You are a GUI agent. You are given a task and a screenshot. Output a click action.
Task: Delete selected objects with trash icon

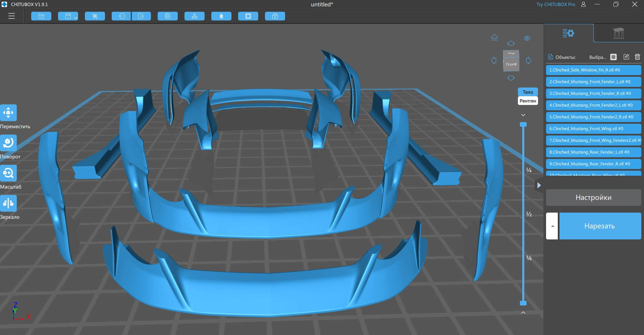coord(637,57)
